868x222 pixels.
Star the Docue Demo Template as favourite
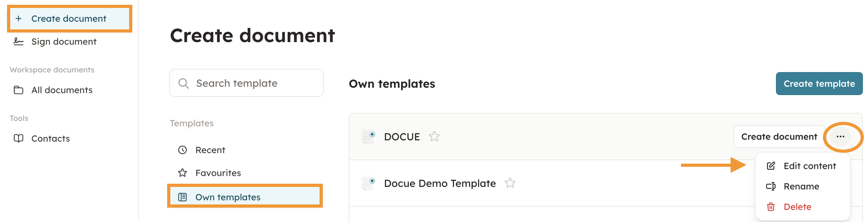(510, 183)
